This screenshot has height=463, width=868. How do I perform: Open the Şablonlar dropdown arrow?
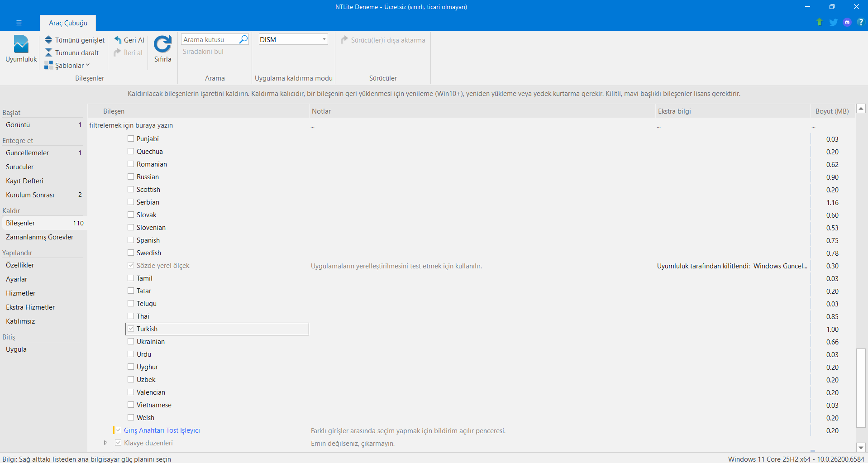[88, 65]
